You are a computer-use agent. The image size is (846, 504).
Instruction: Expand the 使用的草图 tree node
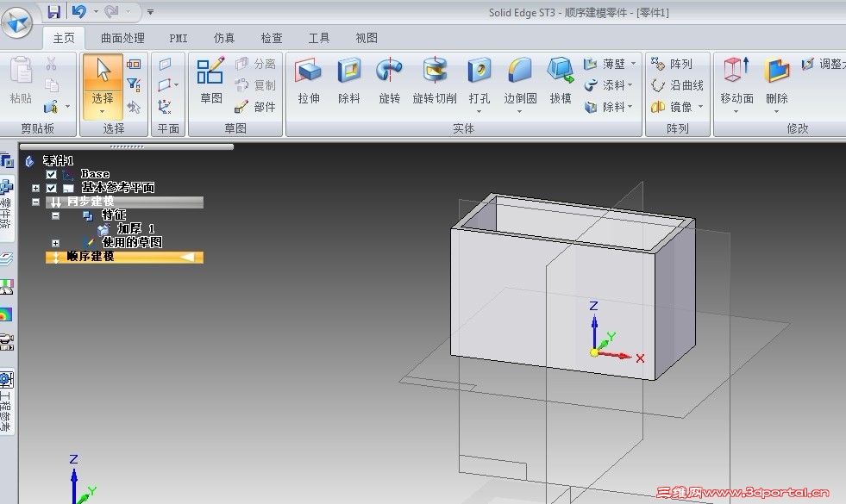pyautogui.click(x=55, y=243)
